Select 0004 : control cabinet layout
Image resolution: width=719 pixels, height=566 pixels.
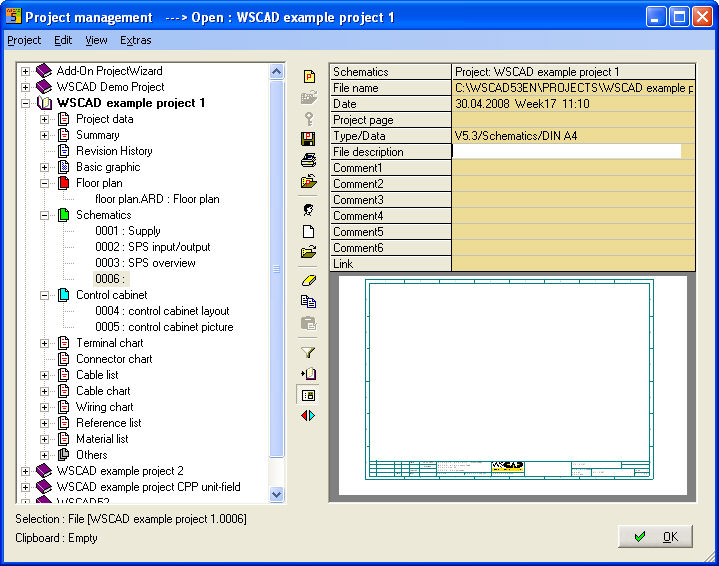162,311
